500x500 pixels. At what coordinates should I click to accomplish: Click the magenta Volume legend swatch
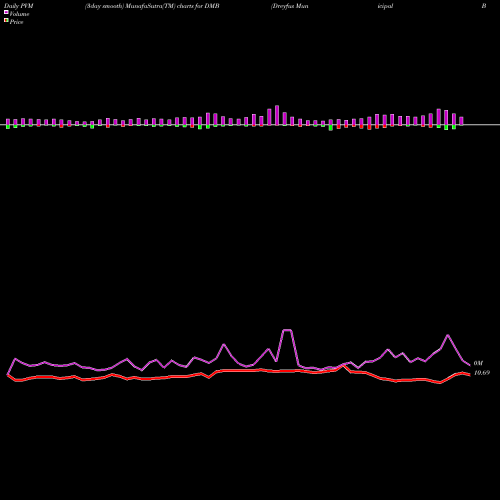point(6,12)
